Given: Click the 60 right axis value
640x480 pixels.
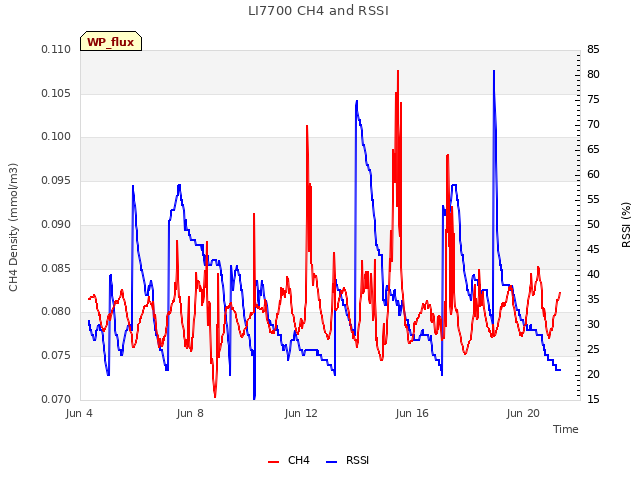Looking at the screenshot, I should (x=593, y=174).
